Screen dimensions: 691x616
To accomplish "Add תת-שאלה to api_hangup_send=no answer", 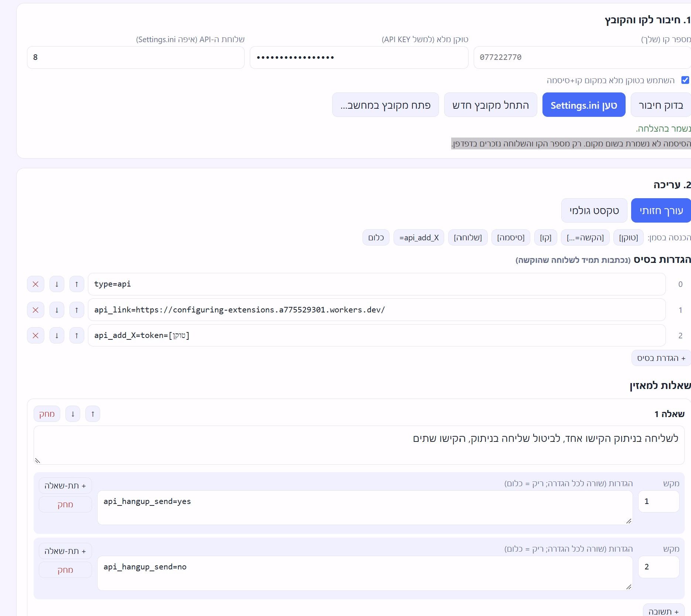I will point(65,551).
